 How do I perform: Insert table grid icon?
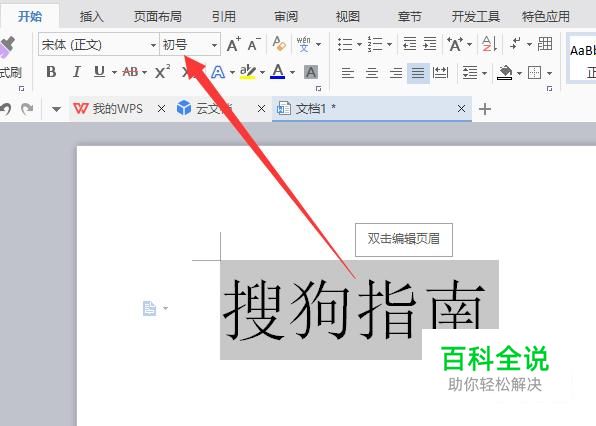coord(545,44)
